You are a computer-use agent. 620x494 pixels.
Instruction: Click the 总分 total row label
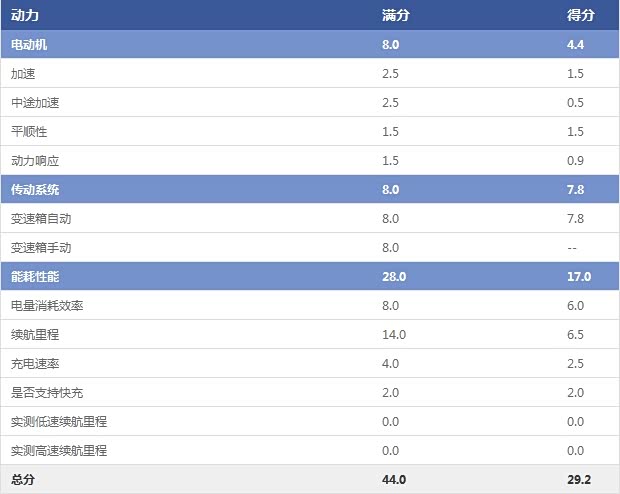(22, 480)
